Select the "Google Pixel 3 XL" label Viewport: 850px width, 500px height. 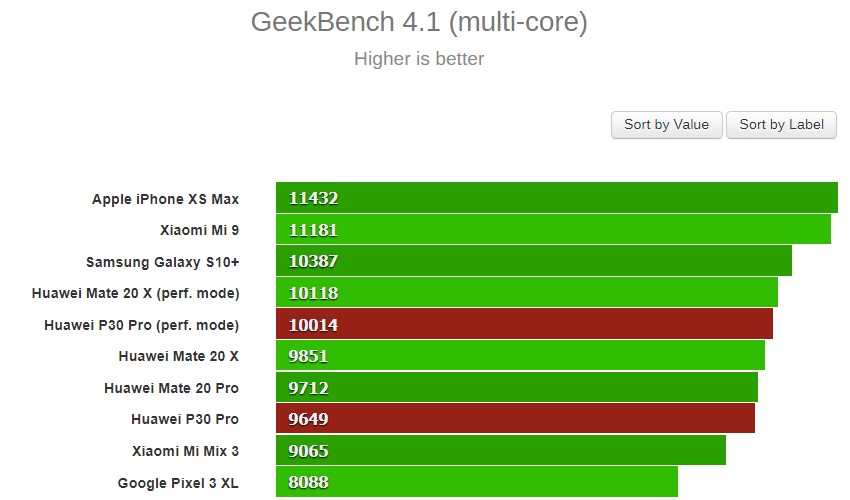[x=178, y=483]
